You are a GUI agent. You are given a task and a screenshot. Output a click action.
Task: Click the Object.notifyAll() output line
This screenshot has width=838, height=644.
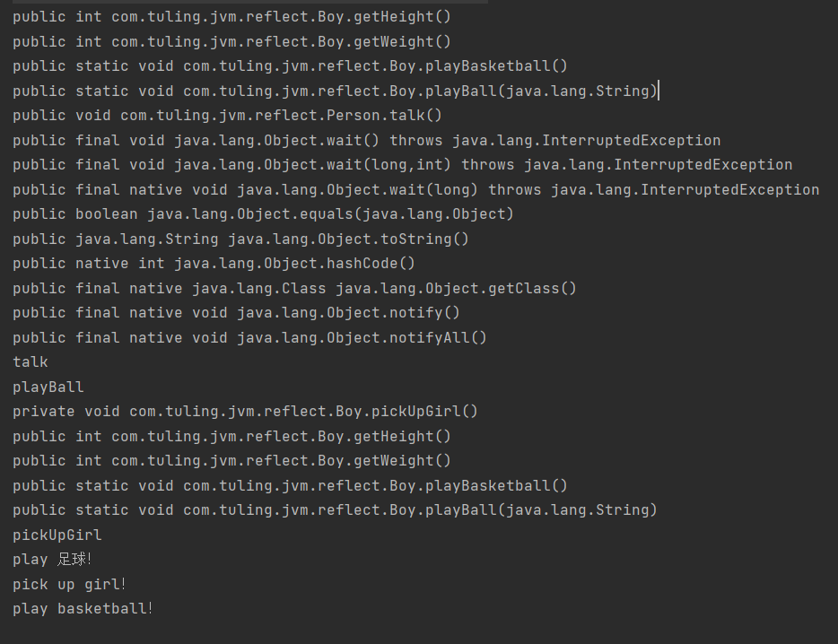click(x=249, y=338)
